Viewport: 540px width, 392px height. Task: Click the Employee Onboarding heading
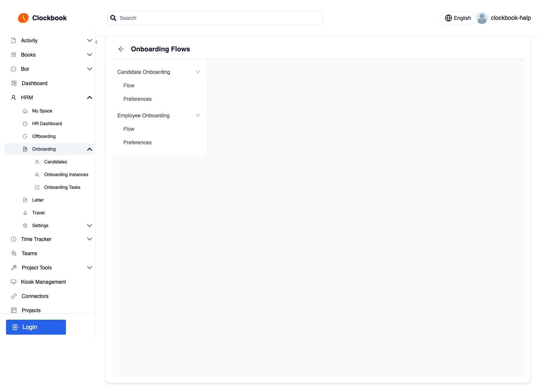point(144,115)
